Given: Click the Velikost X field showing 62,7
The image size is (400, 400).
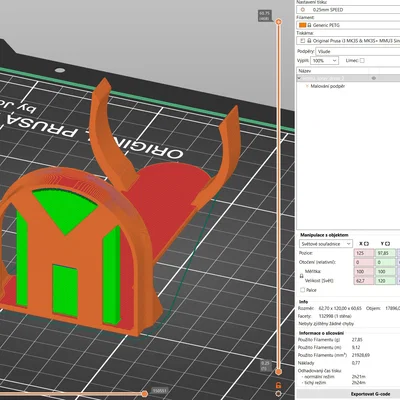Looking at the screenshot, I should coord(364,281).
